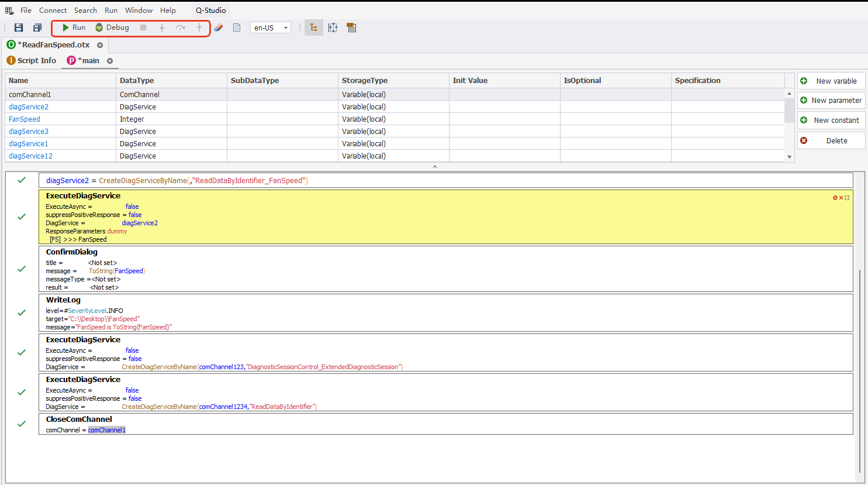The image size is (868, 485).
Task: Click the WriteLog target path value
Action: [105, 319]
